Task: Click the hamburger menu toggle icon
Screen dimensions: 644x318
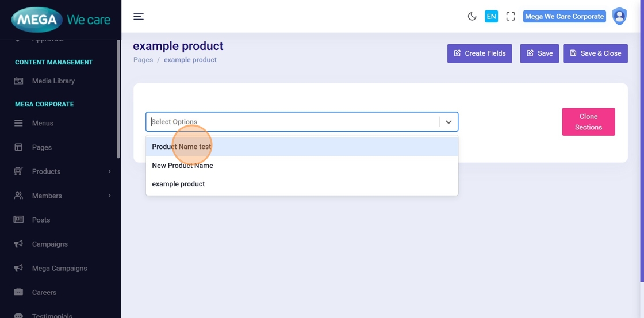Action: pyautogui.click(x=139, y=16)
